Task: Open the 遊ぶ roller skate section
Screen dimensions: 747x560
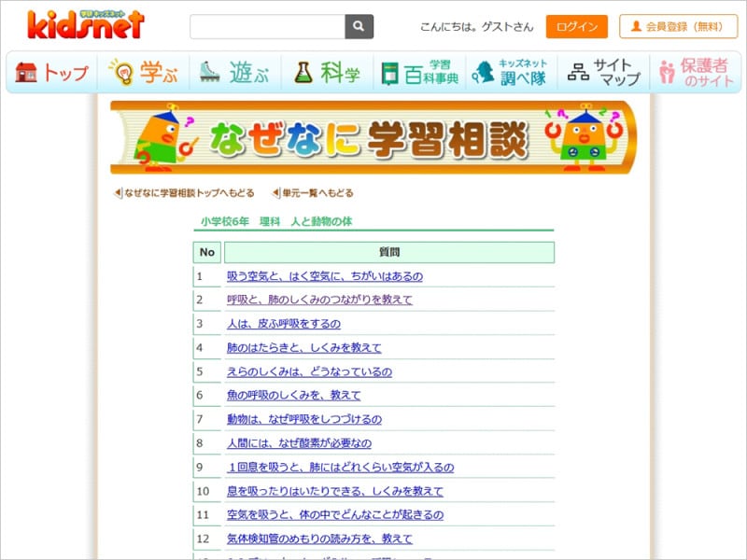Action: tap(236, 73)
